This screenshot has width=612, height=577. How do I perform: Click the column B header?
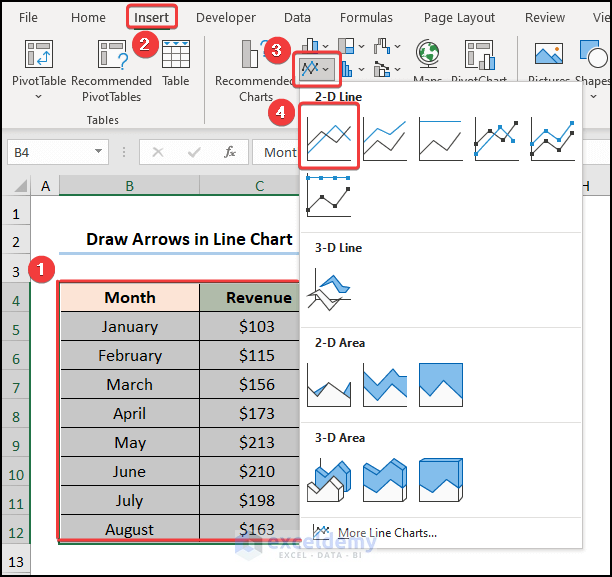click(129, 185)
